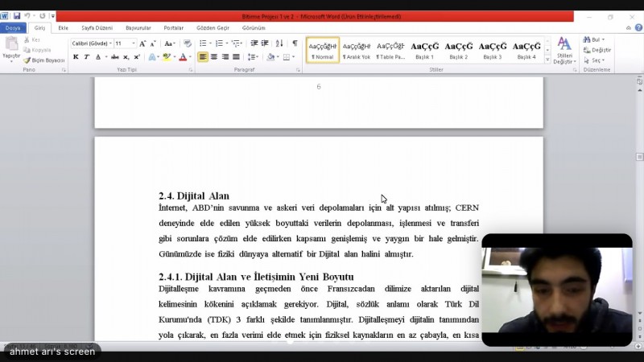Screen dimensions: 644x362
Task: Click the vertical document scrollbar
Action: (x=639, y=201)
